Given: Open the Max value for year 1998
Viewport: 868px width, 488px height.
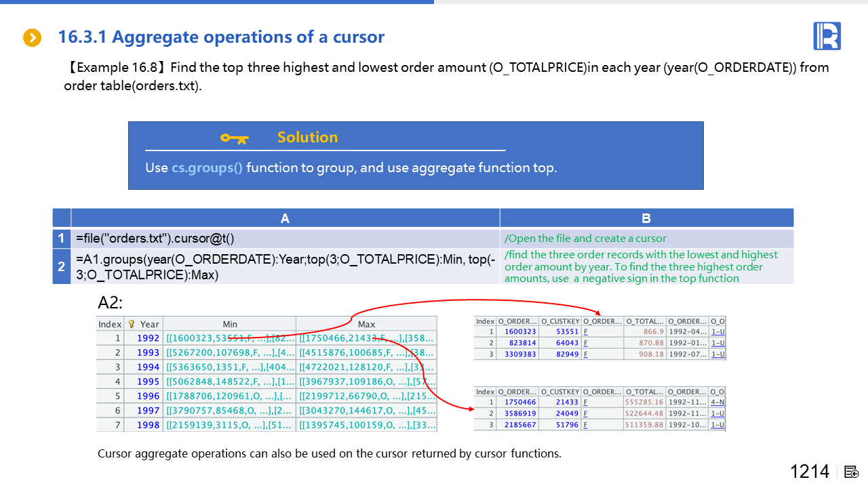Looking at the screenshot, I should pyautogui.click(x=366, y=425).
